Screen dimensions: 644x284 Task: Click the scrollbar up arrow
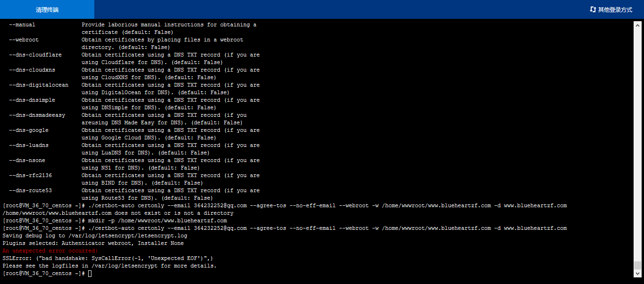click(637, 24)
